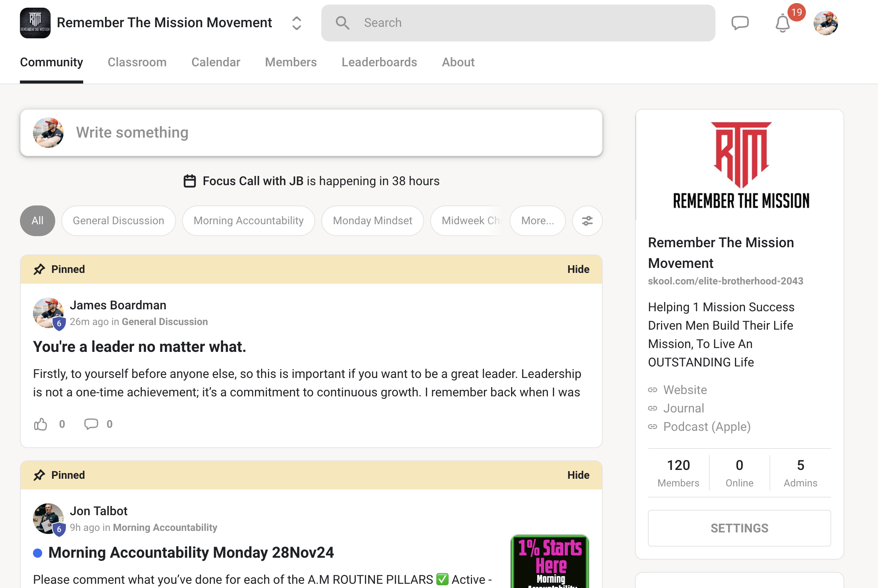This screenshot has height=588, width=878.
Task: Hide the first pinned post
Action: tap(578, 269)
